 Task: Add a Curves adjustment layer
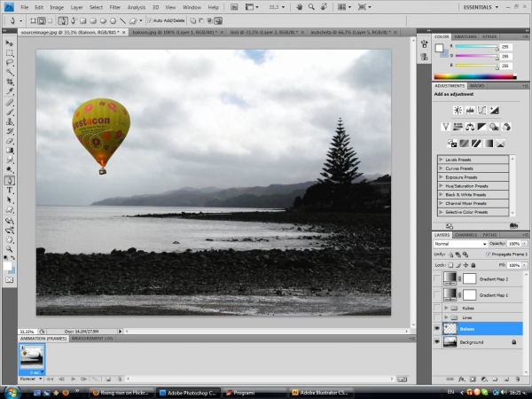click(x=481, y=110)
